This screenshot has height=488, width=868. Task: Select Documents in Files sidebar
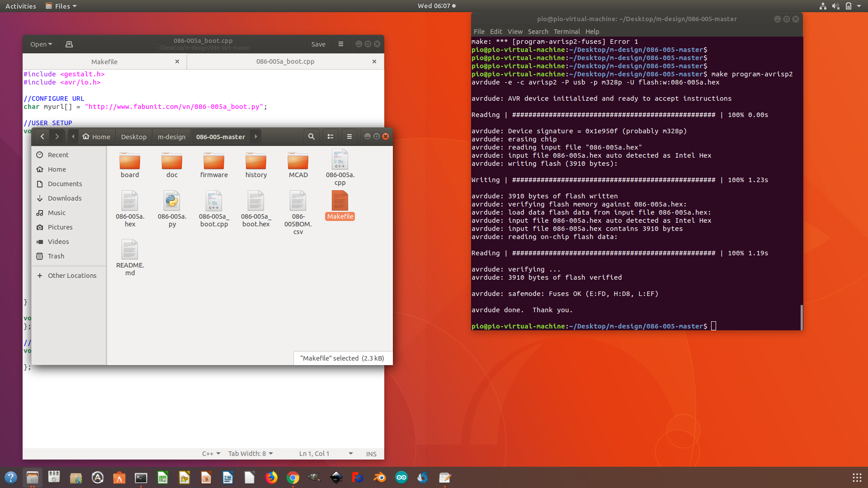pos(69,184)
